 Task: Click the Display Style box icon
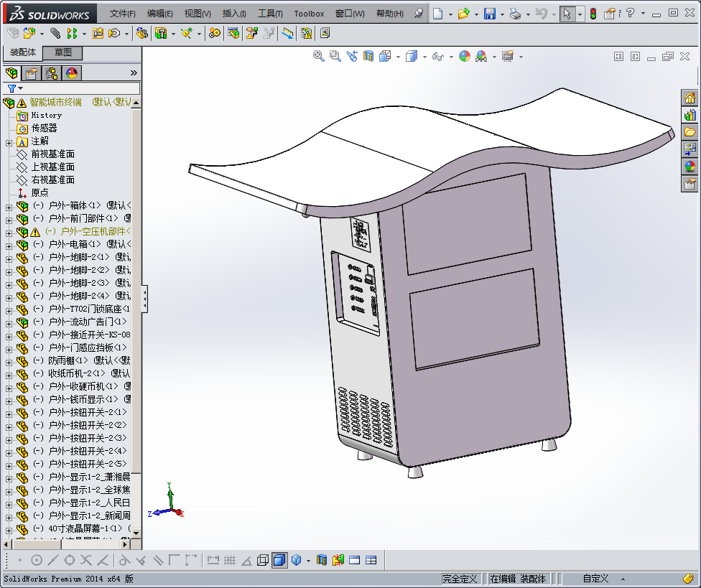click(x=412, y=56)
